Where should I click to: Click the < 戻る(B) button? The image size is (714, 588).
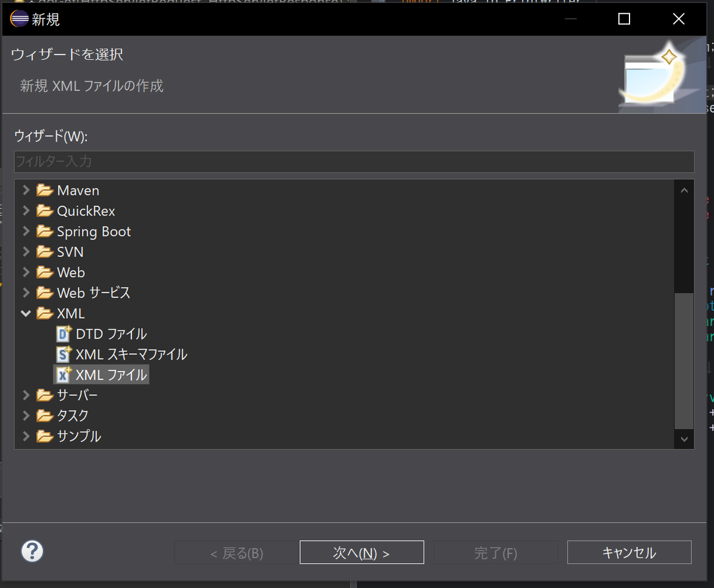pos(236,552)
